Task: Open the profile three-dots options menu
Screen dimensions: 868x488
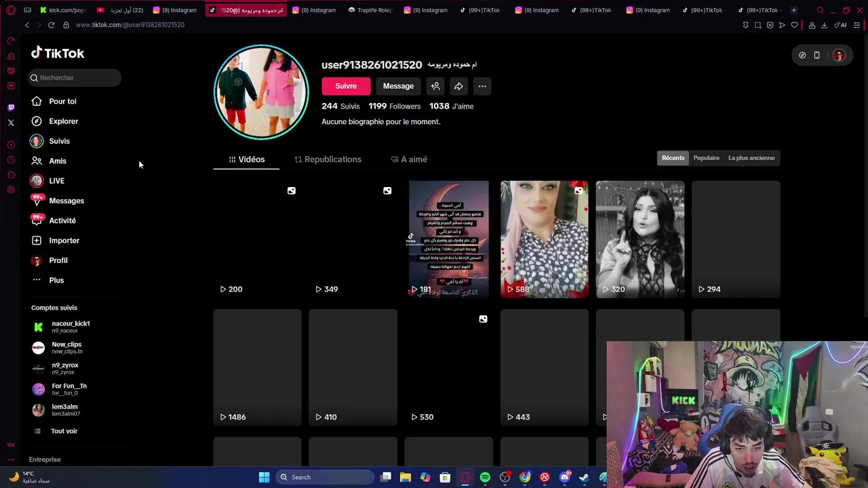Action: coord(482,86)
